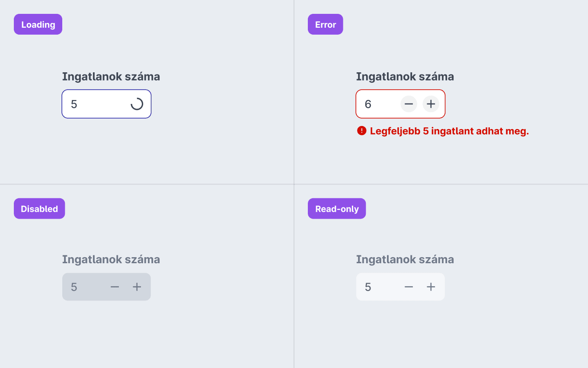Select the Disabled state badge
This screenshot has height=368, width=588.
pos(39,209)
